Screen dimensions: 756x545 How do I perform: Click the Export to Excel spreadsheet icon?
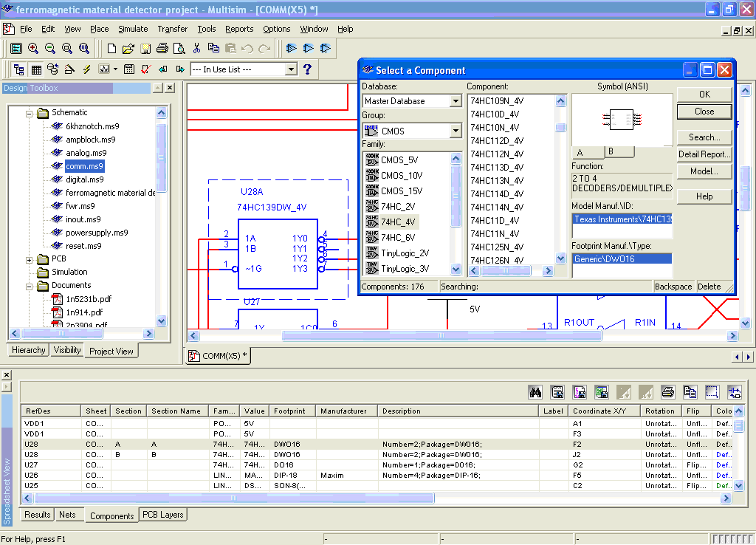(602, 392)
